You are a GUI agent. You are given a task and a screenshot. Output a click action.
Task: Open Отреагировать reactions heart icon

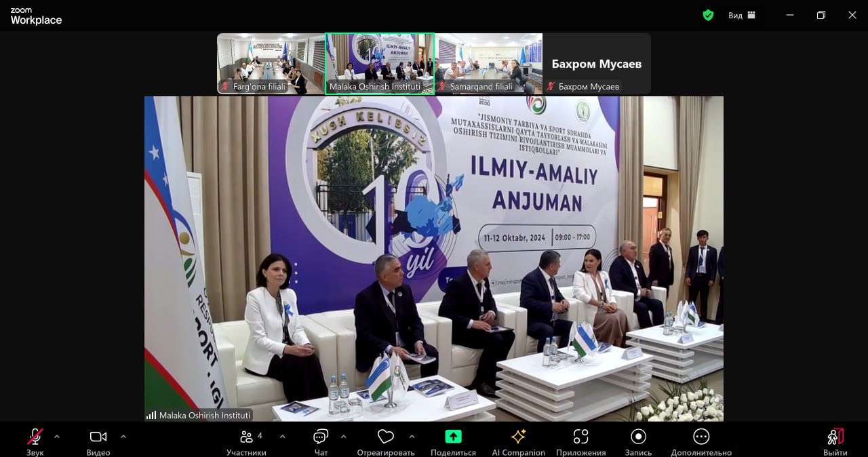[386, 441]
